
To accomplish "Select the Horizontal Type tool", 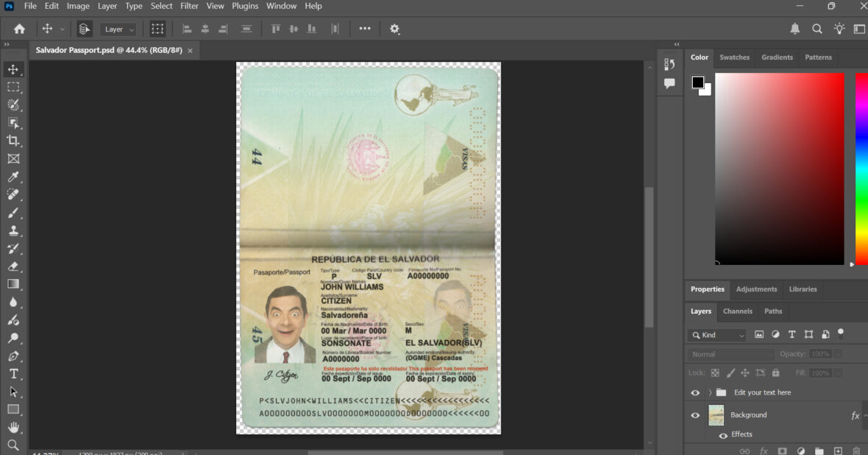I will (13, 374).
